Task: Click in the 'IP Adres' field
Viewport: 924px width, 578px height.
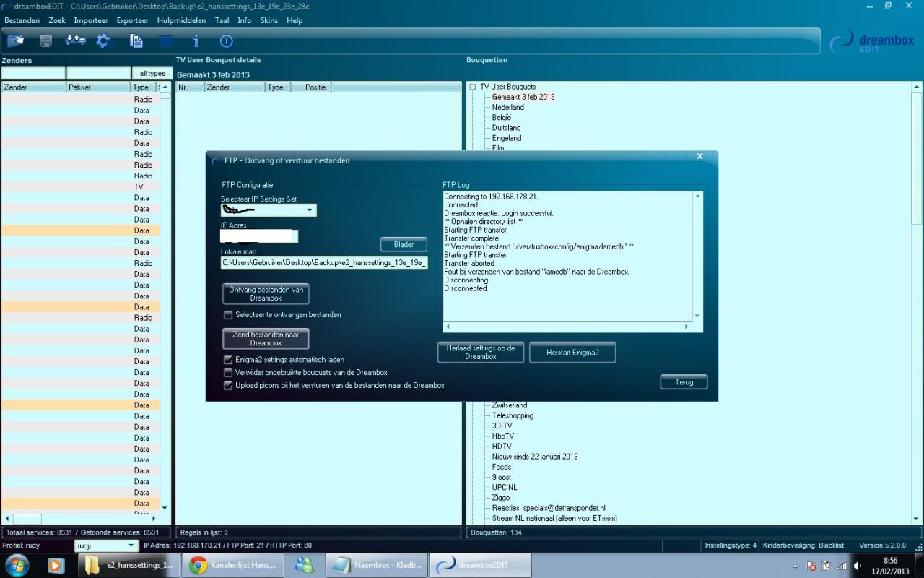Action: [259, 236]
